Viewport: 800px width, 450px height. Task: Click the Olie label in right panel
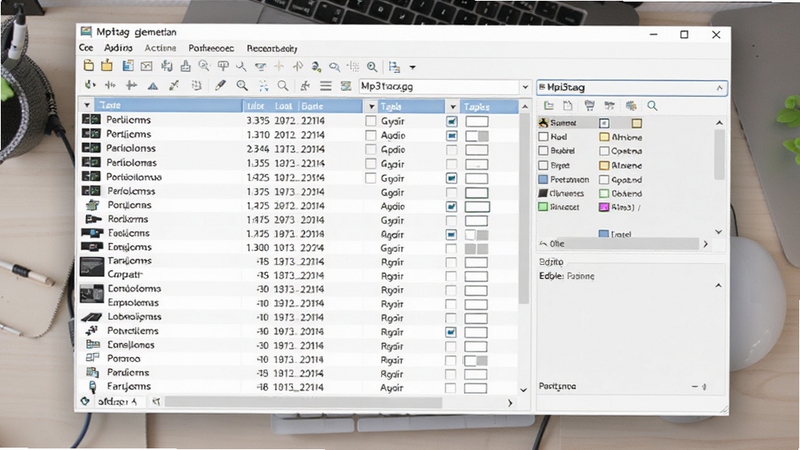557,244
